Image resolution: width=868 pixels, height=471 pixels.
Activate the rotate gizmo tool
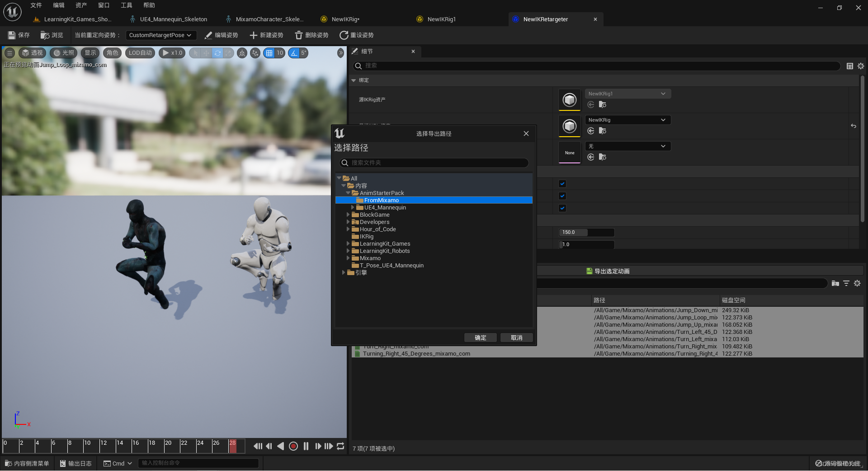(217, 53)
